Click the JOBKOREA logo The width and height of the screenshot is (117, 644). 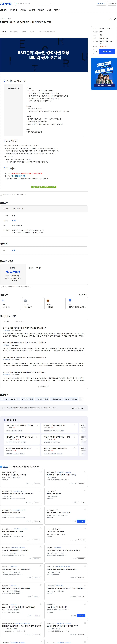coord(6,4)
